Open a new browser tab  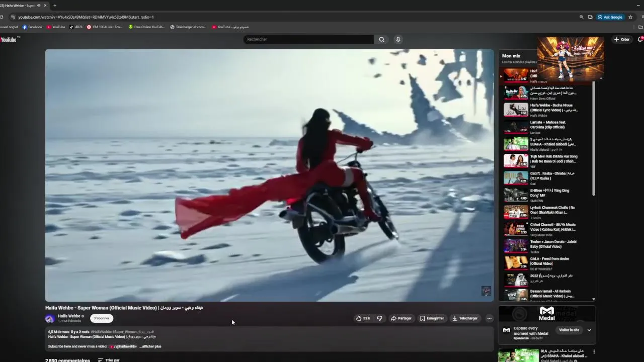coord(55,6)
